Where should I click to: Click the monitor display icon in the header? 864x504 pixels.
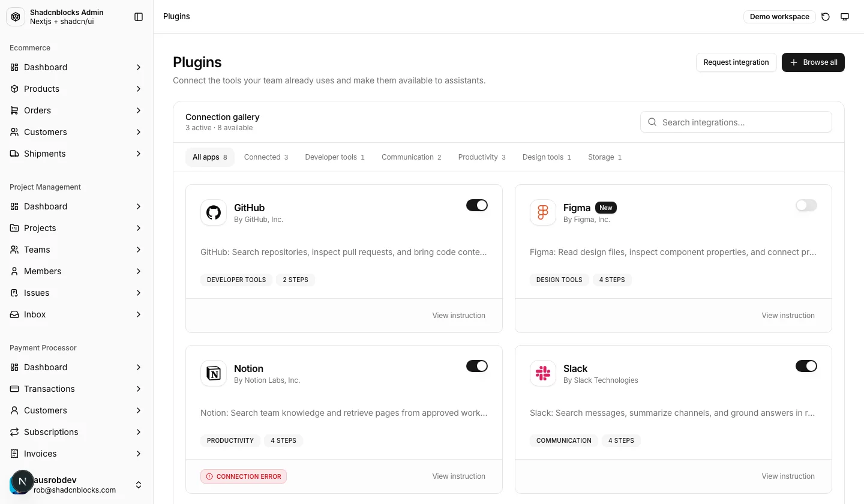click(845, 17)
